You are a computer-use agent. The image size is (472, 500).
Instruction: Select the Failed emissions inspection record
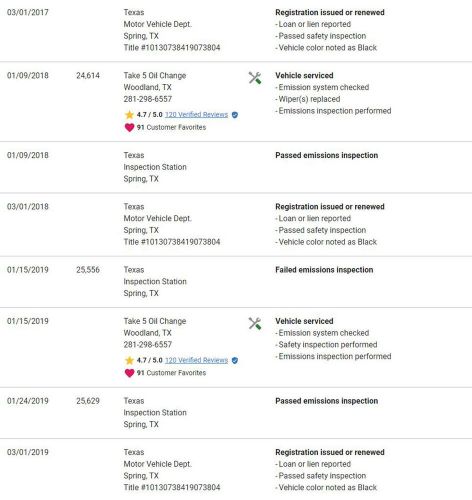[324, 270]
